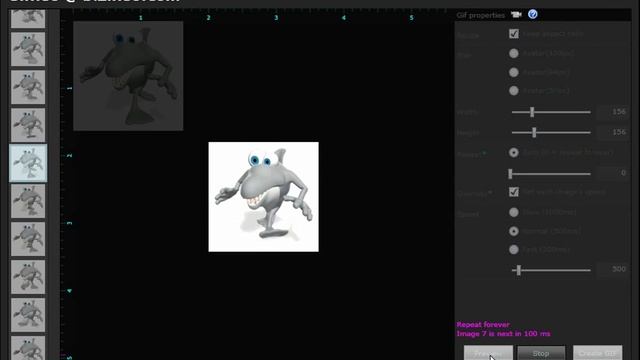Click the Create GIF button
The image size is (640, 360).
click(x=598, y=353)
